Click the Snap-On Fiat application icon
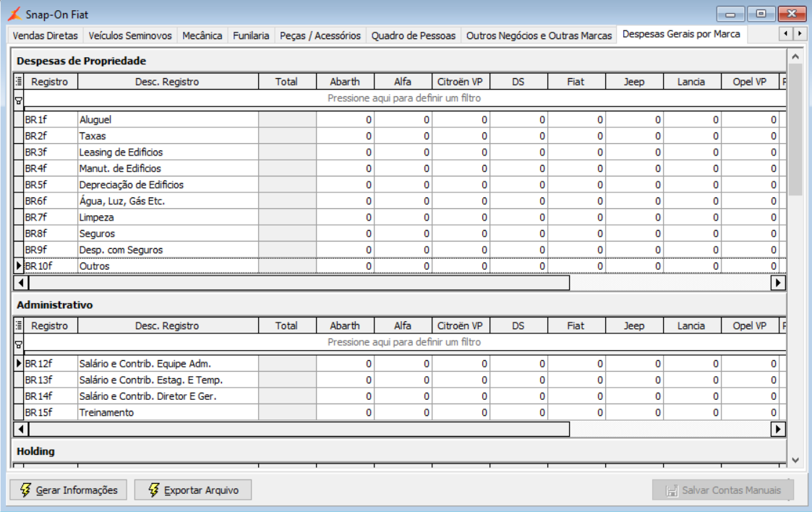812x512 pixels. pos(14,14)
